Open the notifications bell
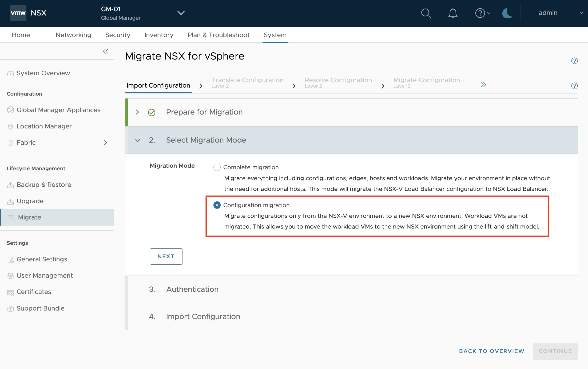The height and width of the screenshot is (369, 588). pos(453,13)
